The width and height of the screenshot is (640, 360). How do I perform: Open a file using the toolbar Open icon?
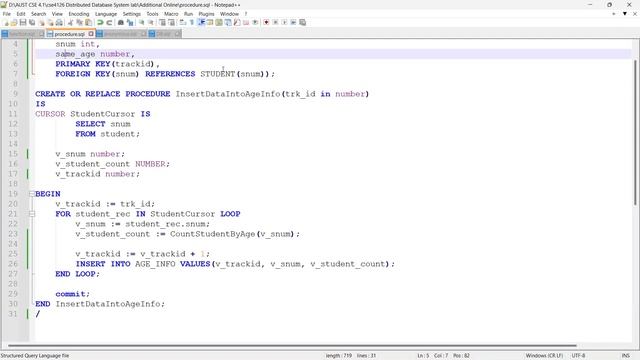(x=13, y=22)
